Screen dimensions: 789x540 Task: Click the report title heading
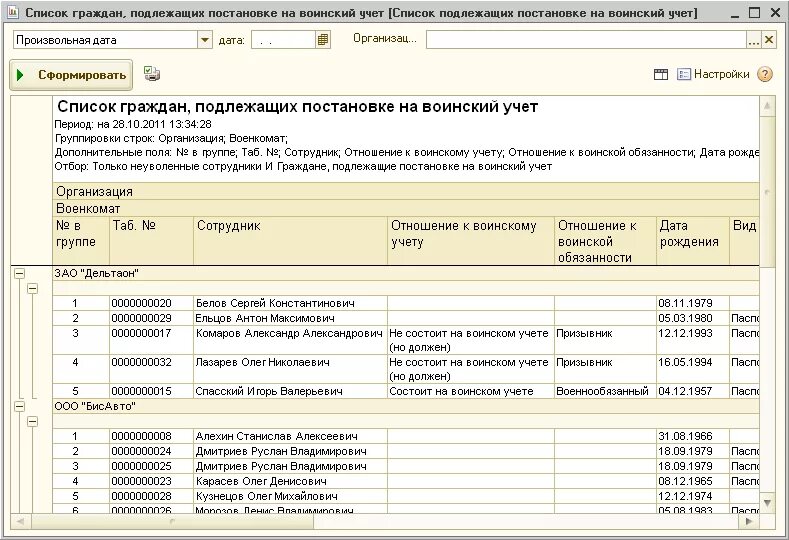pyautogui.click(x=297, y=107)
